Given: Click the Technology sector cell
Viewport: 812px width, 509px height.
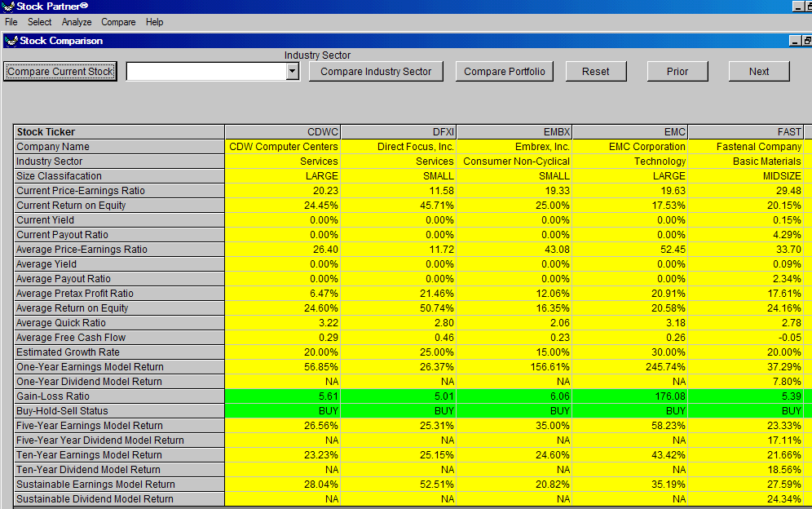Looking at the screenshot, I should [630, 162].
